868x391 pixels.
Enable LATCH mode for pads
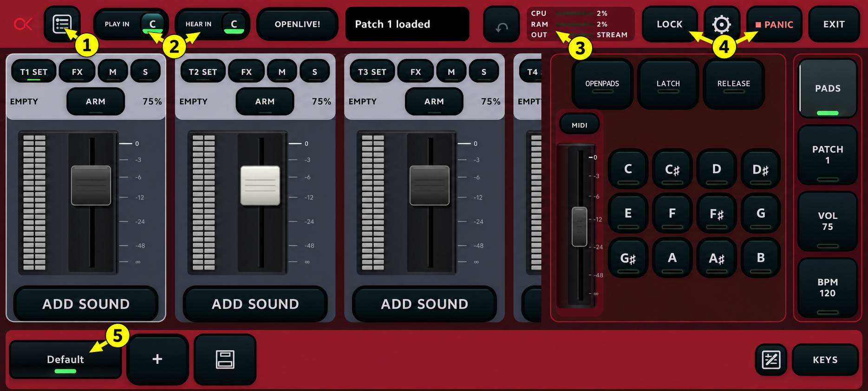(x=668, y=84)
